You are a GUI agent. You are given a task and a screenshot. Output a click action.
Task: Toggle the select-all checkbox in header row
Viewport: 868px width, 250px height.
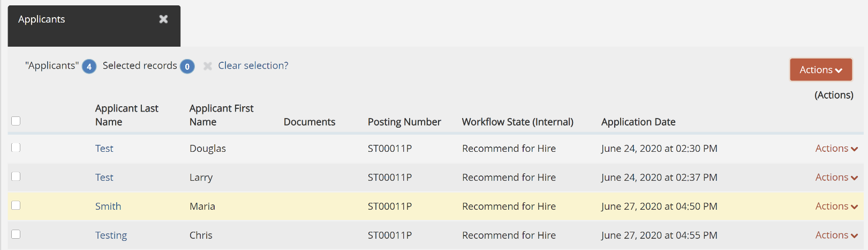[x=16, y=121]
